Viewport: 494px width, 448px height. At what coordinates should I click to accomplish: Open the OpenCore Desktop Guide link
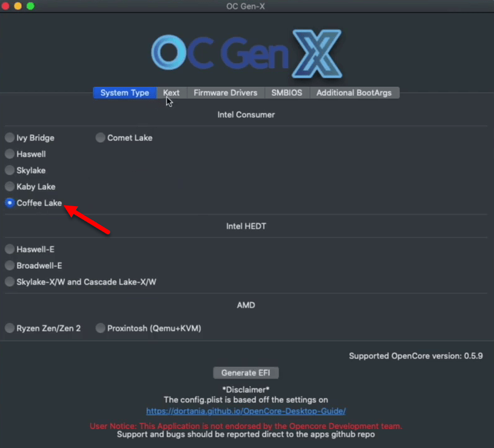point(245,411)
